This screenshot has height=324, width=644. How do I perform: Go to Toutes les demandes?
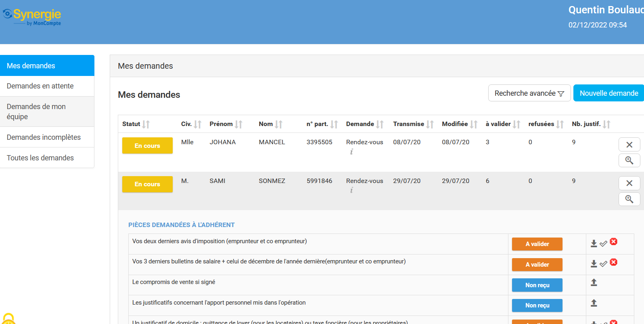click(40, 158)
